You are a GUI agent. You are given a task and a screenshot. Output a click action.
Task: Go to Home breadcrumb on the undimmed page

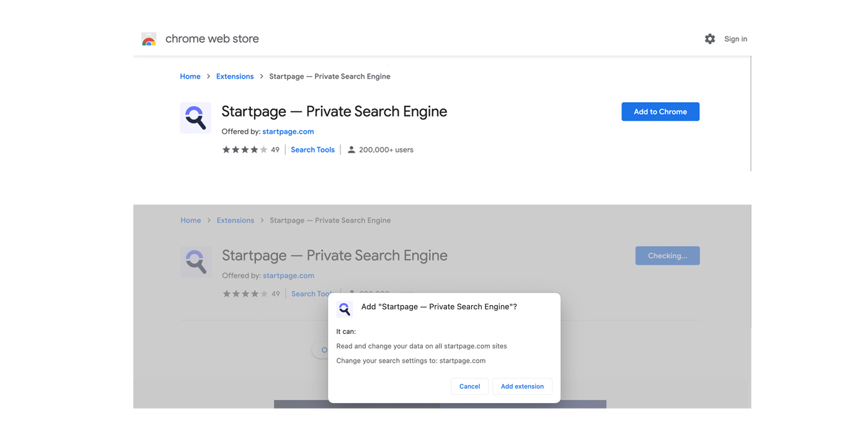tap(190, 76)
